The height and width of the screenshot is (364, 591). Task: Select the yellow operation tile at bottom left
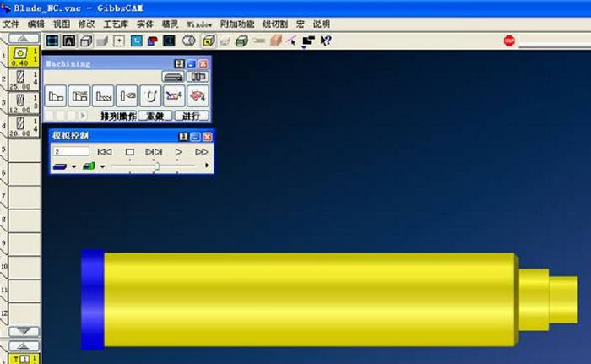pos(24,358)
